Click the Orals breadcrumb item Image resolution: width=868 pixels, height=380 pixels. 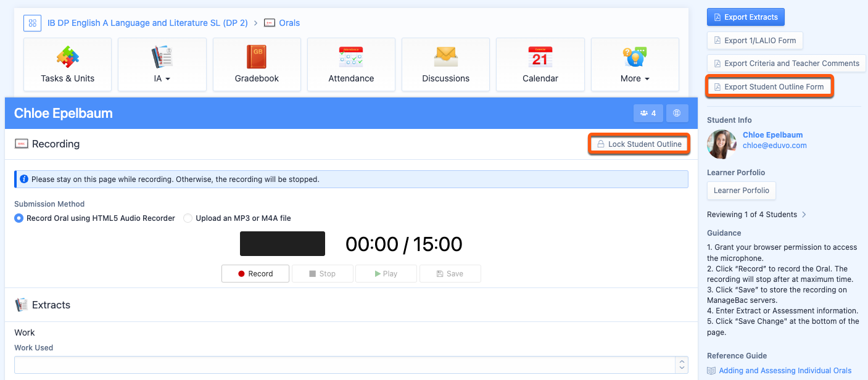[289, 23]
